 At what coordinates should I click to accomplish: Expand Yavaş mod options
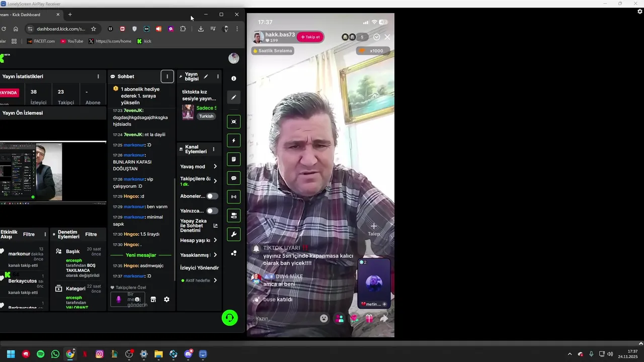pos(215,166)
